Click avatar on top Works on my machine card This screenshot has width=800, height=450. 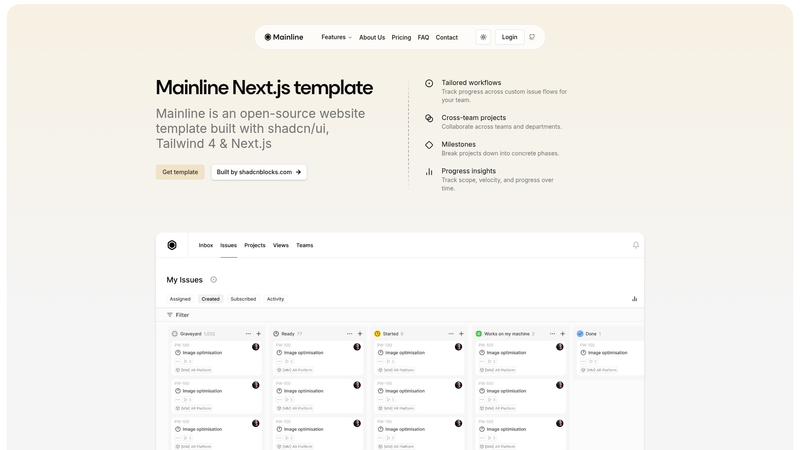(x=560, y=347)
